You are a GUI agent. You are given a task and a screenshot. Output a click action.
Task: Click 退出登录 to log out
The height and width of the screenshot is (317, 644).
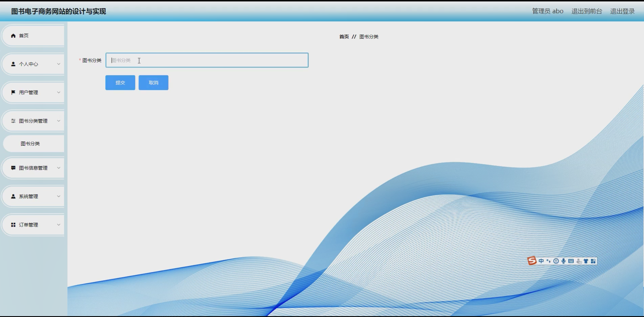(x=622, y=11)
